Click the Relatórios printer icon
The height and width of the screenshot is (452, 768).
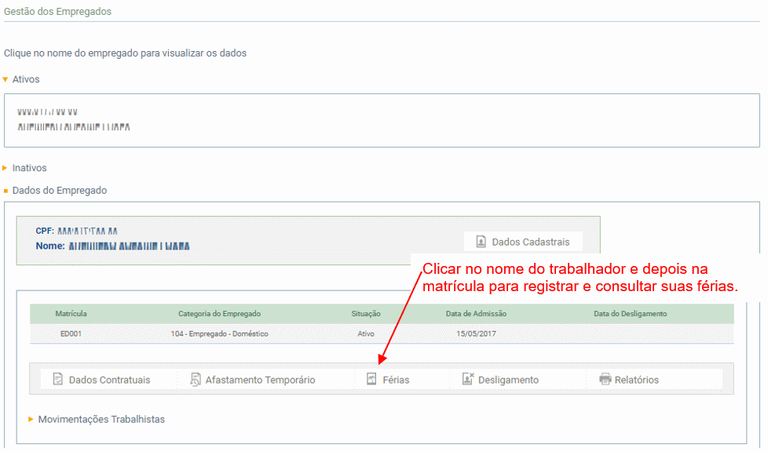tap(605, 379)
